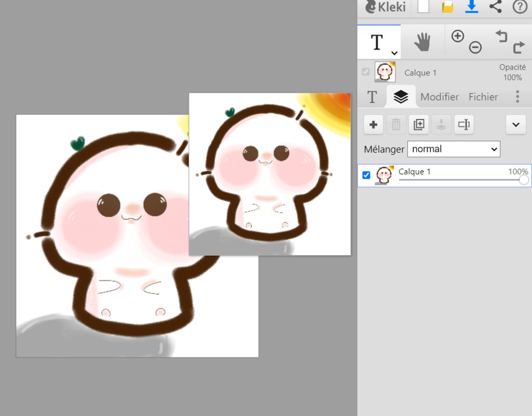Click the small character image on canvas
The image size is (532, 416).
tap(270, 174)
